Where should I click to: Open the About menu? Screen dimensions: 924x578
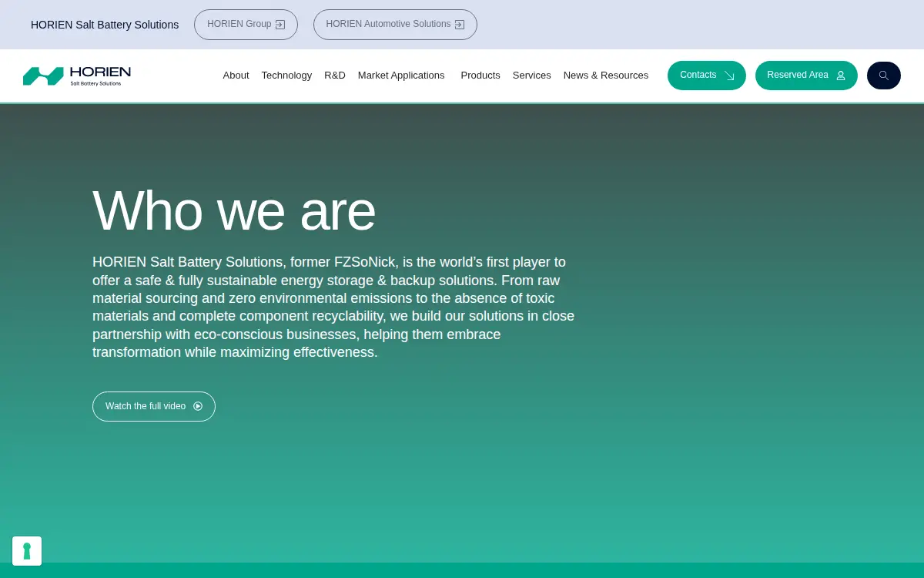tap(236, 76)
